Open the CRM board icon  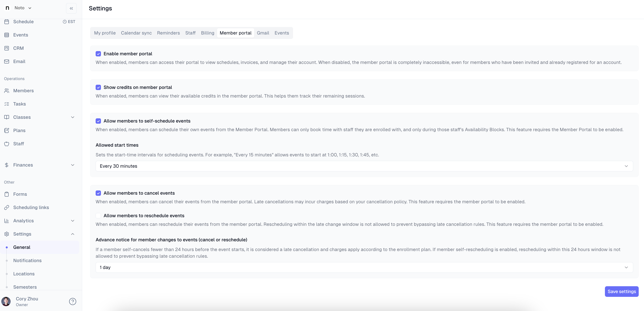click(x=7, y=48)
